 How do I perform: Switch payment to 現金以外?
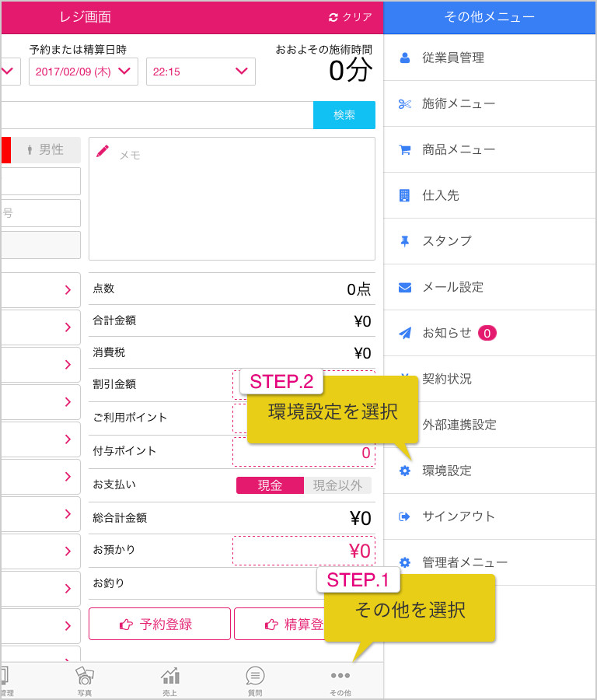click(x=337, y=485)
